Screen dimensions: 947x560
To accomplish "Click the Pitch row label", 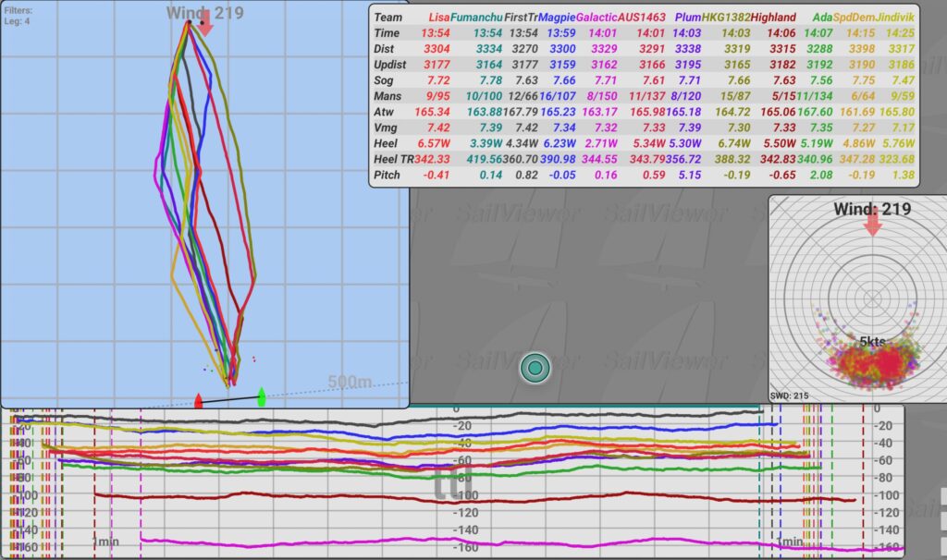I will 387,175.
